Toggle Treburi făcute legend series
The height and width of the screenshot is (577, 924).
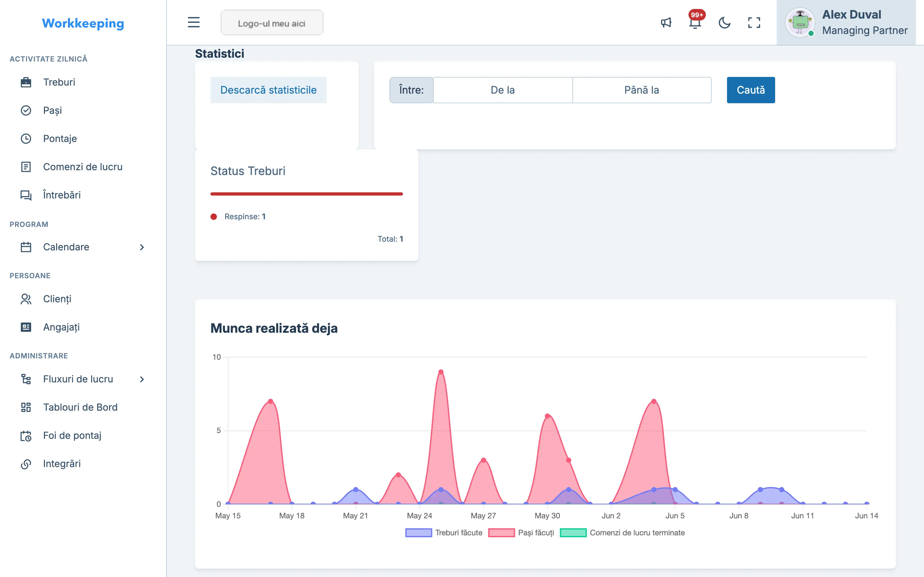(x=444, y=533)
